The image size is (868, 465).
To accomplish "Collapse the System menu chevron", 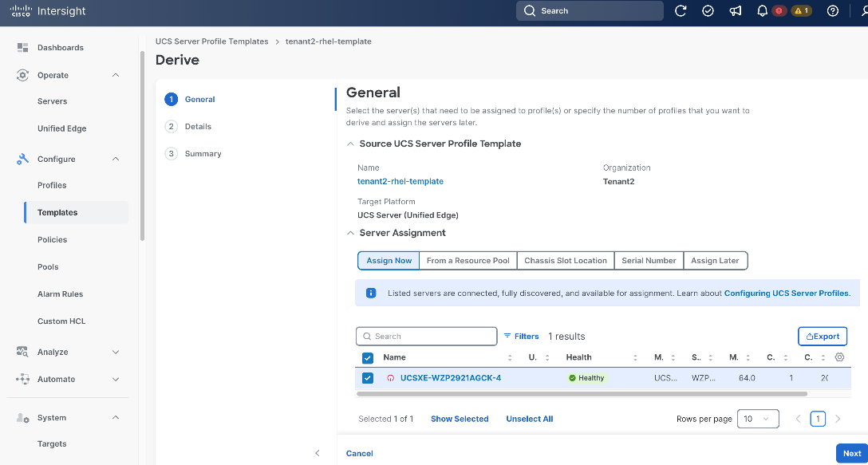I will pyautogui.click(x=116, y=418).
